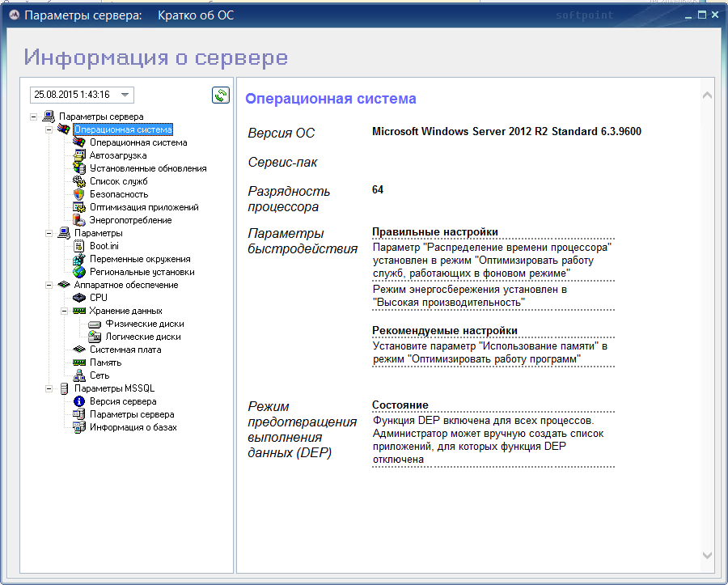Click the Аппаратное обеспечение chip icon

[64, 285]
